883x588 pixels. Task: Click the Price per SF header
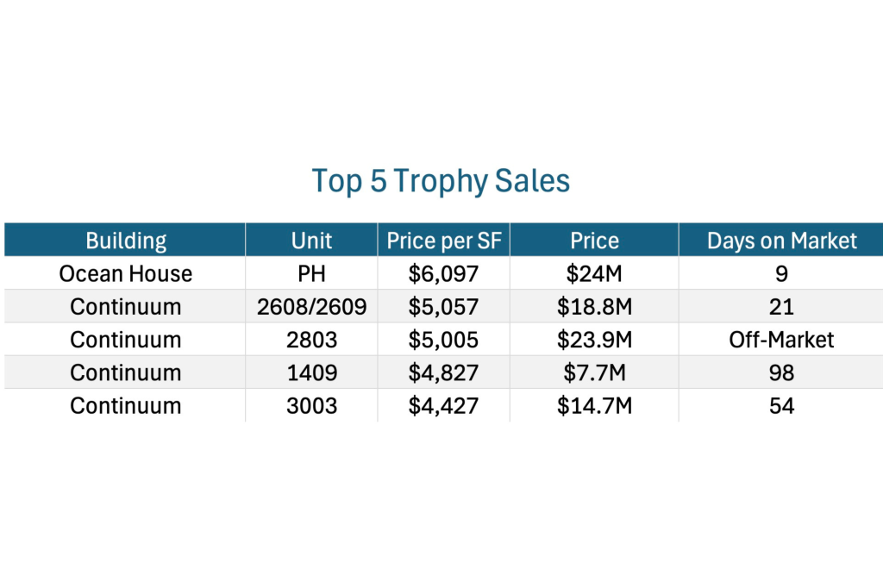(x=443, y=241)
